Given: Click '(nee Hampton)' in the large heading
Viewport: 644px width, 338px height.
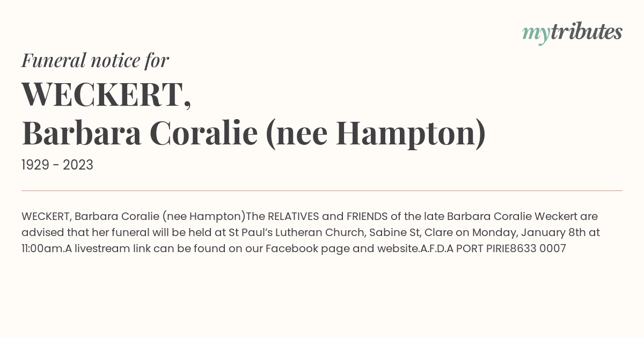Looking at the screenshot, I should pos(376,133).
